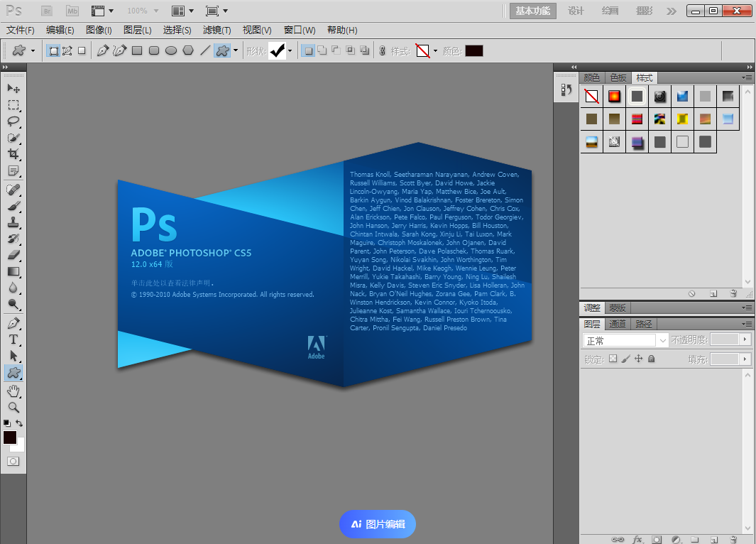Switch to the 蒙版 tab
756x544 pixels.
[x=617, y=308]
